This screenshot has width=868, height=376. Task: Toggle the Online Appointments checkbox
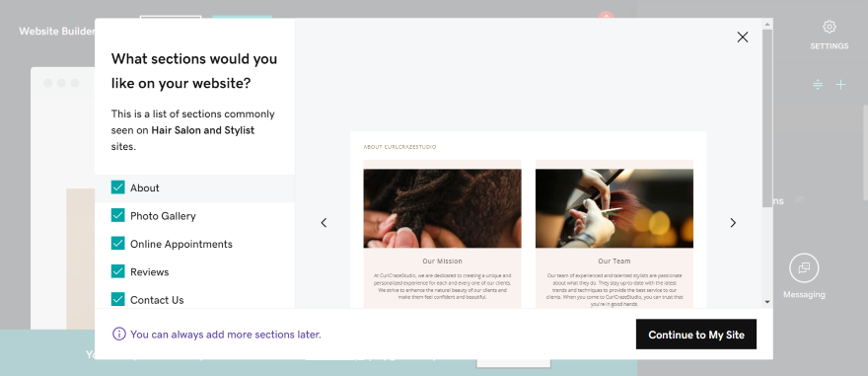click(118, 243)
